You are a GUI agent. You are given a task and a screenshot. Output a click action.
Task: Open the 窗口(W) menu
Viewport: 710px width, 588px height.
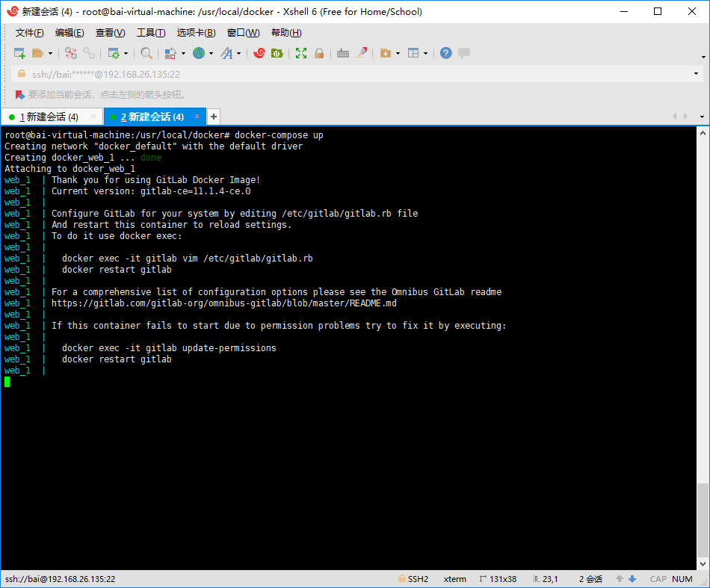tap(243, 33)
